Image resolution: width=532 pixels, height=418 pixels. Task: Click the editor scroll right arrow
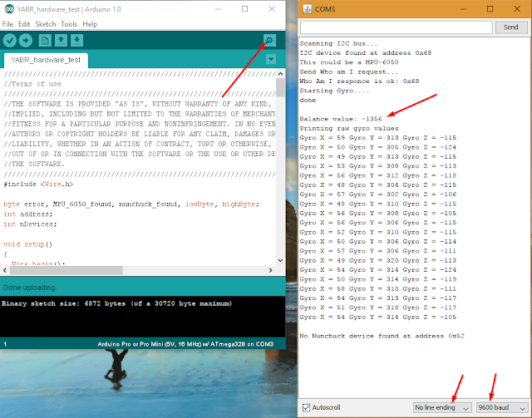(270, 270)
